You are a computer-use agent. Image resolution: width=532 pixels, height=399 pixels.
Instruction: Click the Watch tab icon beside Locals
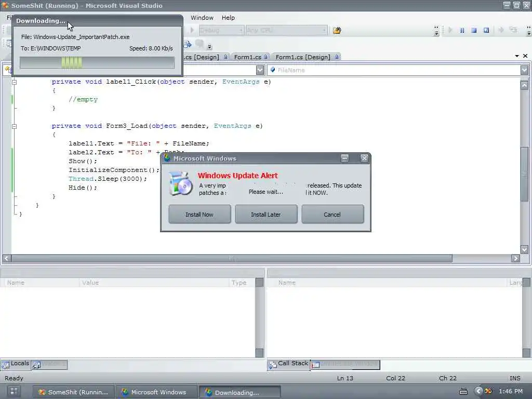[x=37, y=365]
